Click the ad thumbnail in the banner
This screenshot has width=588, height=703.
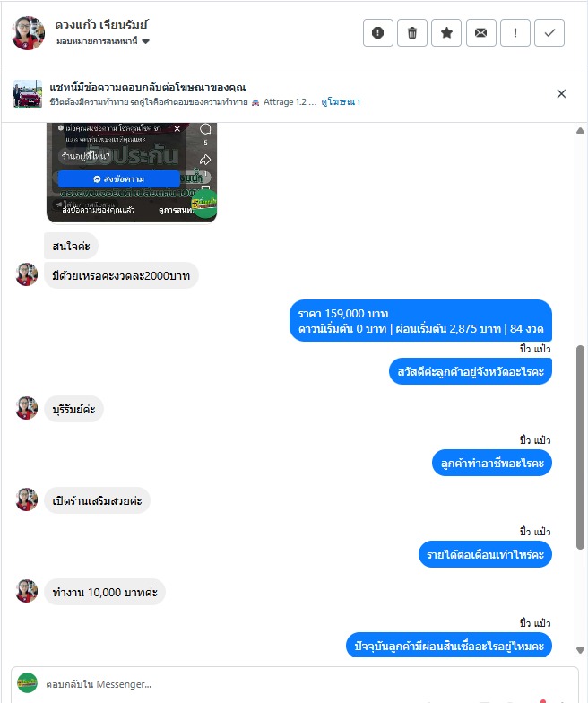point(28,94)
